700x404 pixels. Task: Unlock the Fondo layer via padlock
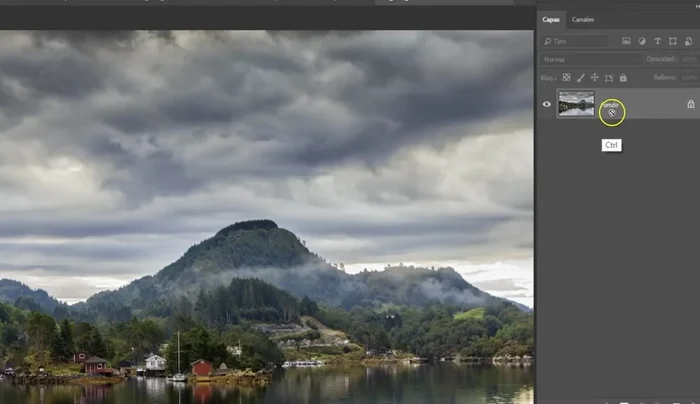click(x=690, y=104)
